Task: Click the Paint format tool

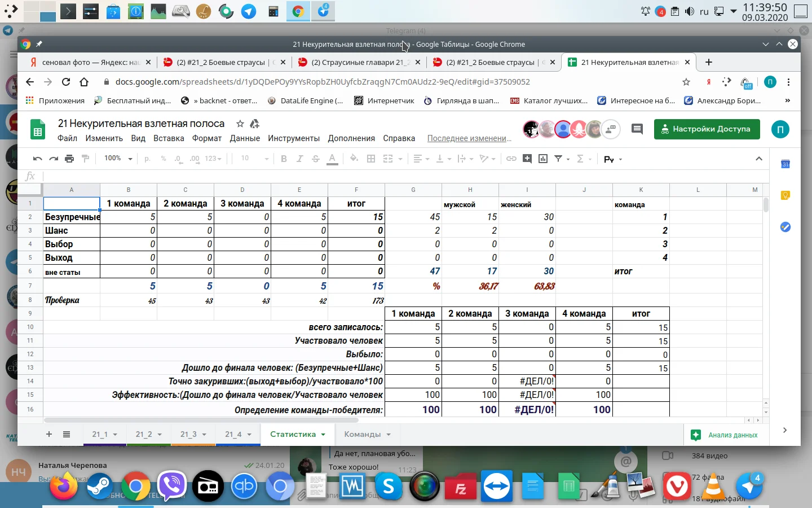Action: point(86,159)
